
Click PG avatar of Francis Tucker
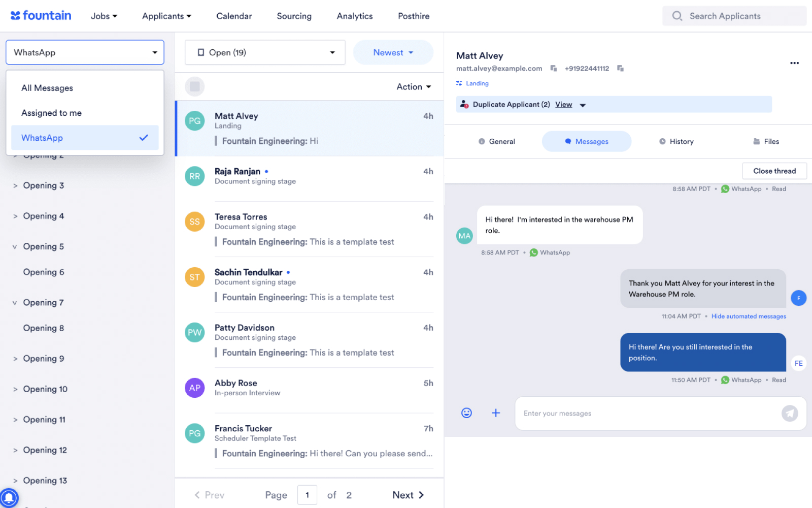(x=195, y=433)
